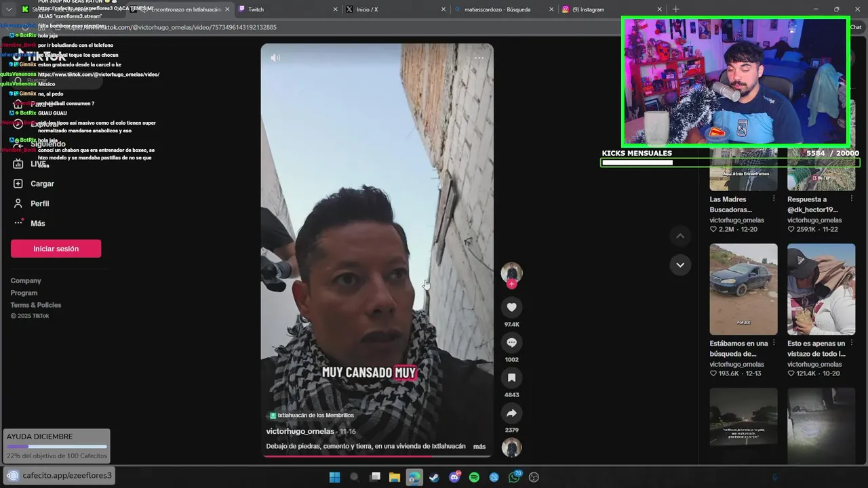The width and height of the screenshot is (868, 488).
Task: Open the Terms & Policies link
Action: pos(36,305)
